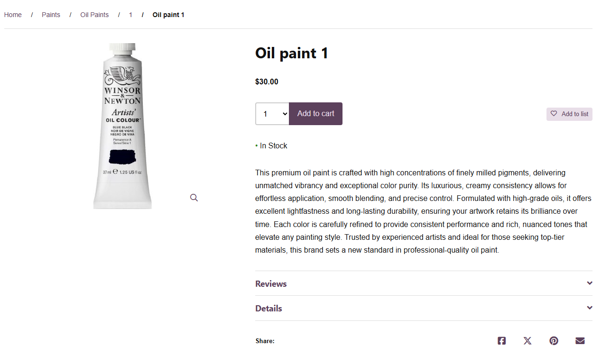This screenshot has height=364, width=611.
Task: Share product on Facebook
Action: [x=501, y=341]
